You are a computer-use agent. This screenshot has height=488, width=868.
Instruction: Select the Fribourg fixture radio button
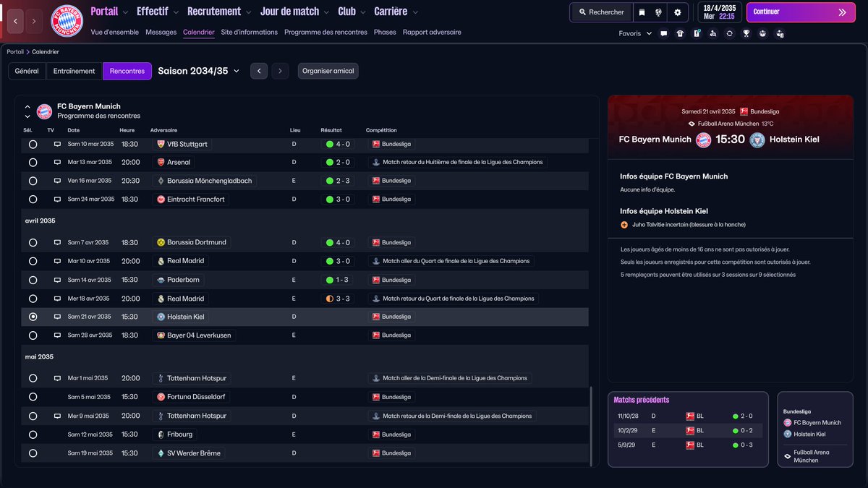33,435
